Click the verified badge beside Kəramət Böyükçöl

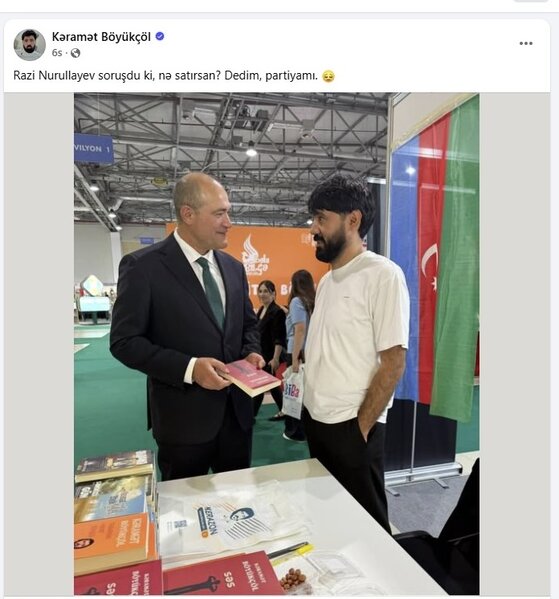pyautogui.click(x=160, y=36)
